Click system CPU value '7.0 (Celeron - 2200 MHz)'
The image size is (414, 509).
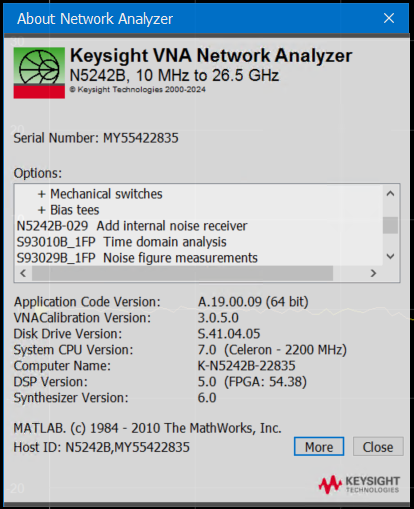[272, 350]
